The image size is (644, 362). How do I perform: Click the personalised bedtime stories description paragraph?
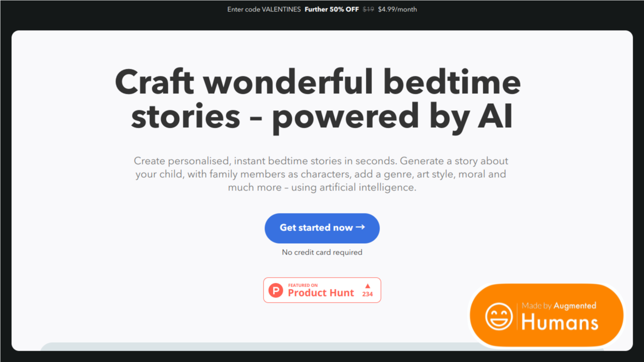321,174
